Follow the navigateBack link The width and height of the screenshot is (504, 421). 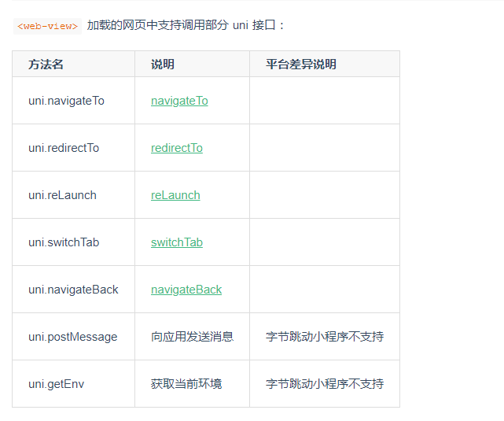186,290
